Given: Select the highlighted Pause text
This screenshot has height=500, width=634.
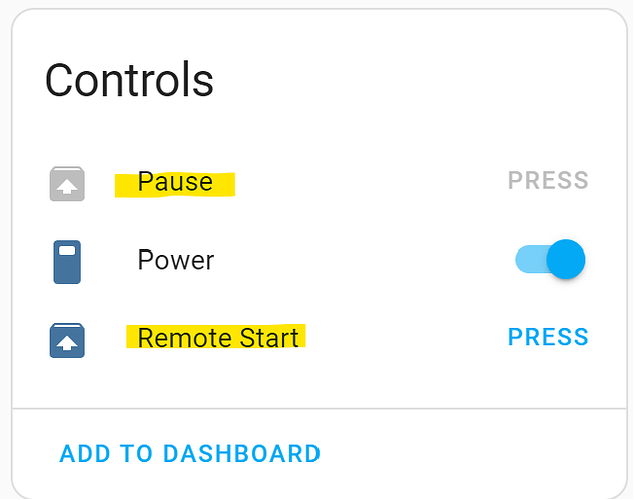Looking at the screenshot, I should coord(175,183).
